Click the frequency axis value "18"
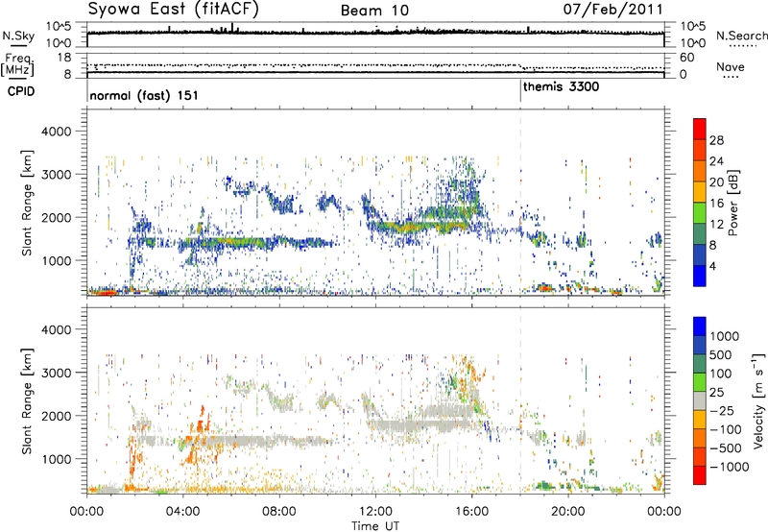The height and width of the screenshot is (532, 768). 64,58
